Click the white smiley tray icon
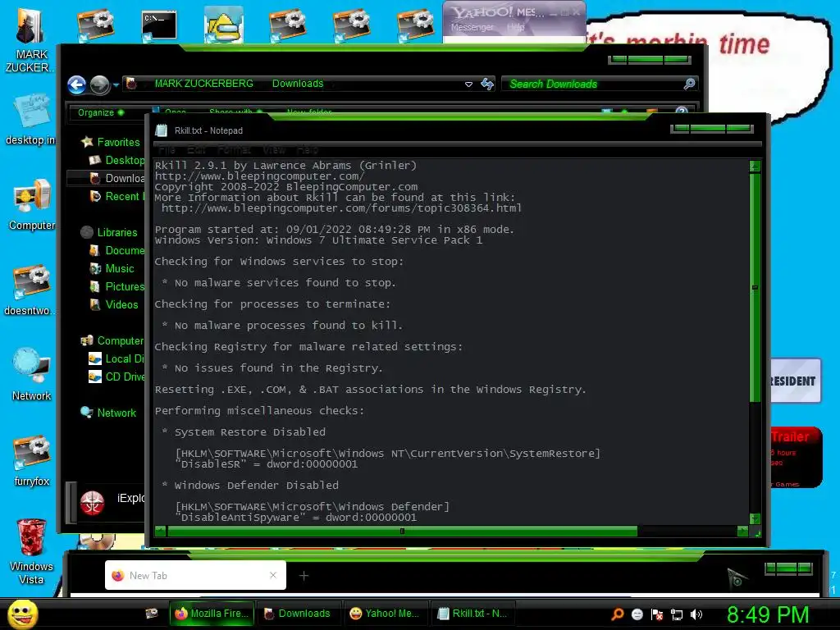Screen dimensions: 840x630 [x=637, y=614]
